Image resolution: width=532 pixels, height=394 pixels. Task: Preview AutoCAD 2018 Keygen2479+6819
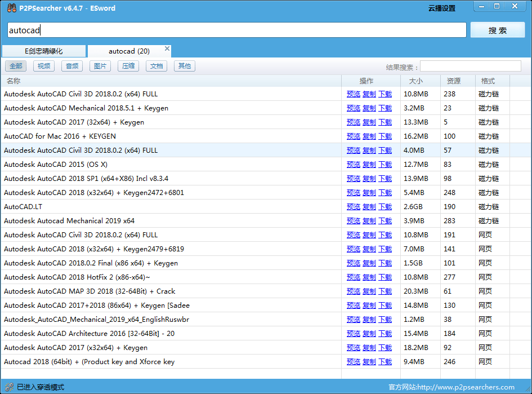[353, 249]
